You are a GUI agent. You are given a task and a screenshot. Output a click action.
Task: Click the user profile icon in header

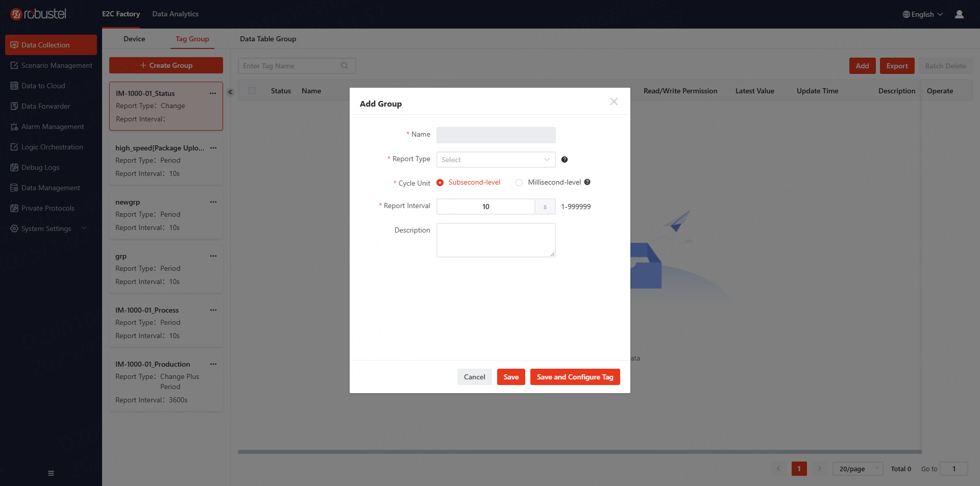tap(959, 14)
